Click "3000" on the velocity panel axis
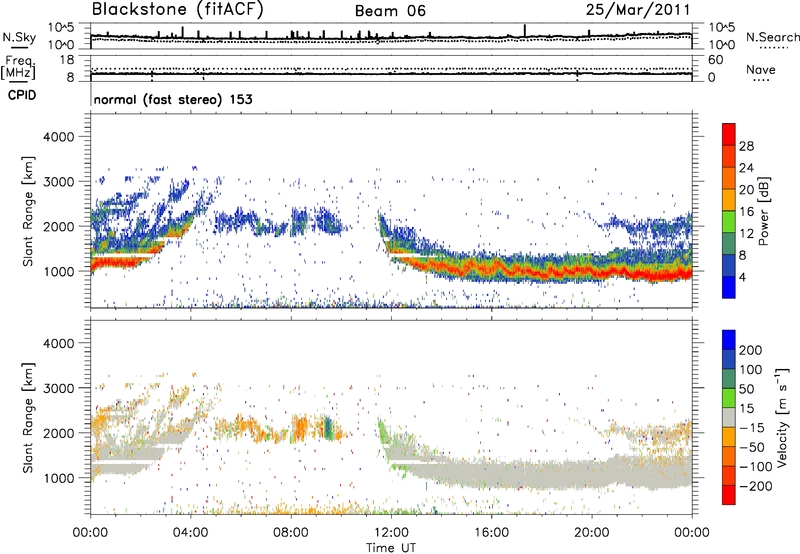 click(x=58, y=388)
